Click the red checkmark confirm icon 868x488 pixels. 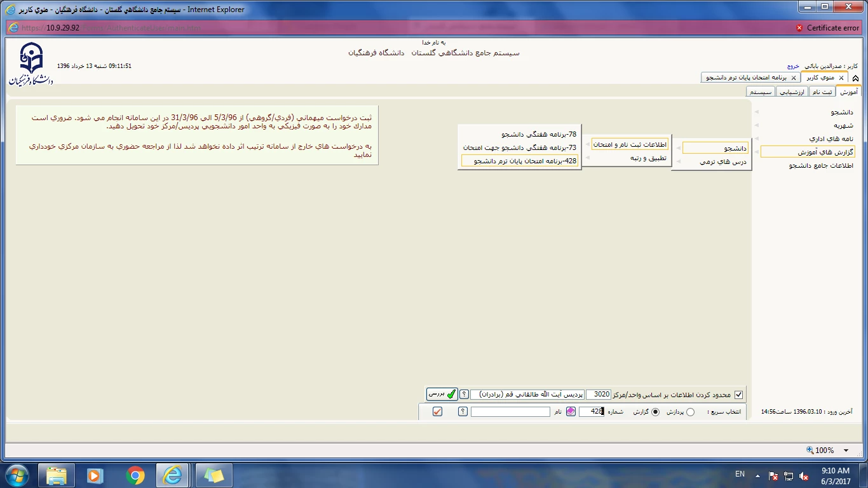click(437, 412)
